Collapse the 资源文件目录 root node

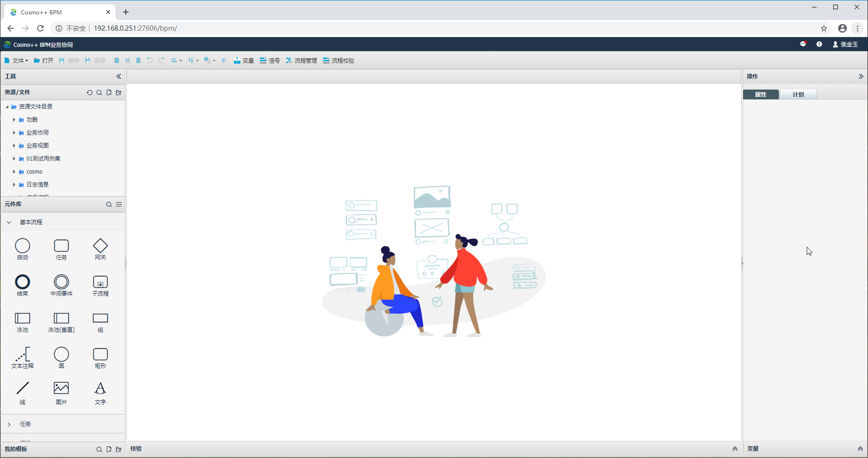click(x=7, y=107)
